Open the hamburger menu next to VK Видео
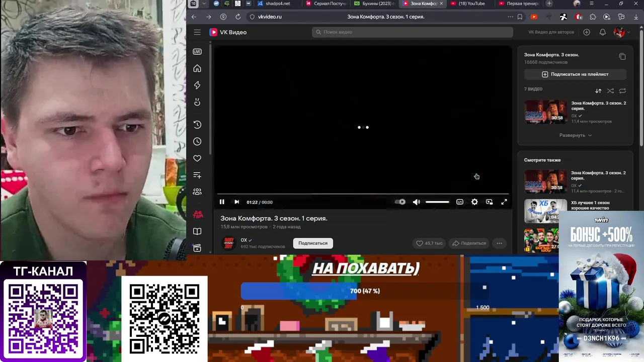The height and width of the screenshot is (362, 644). point(197,32)
